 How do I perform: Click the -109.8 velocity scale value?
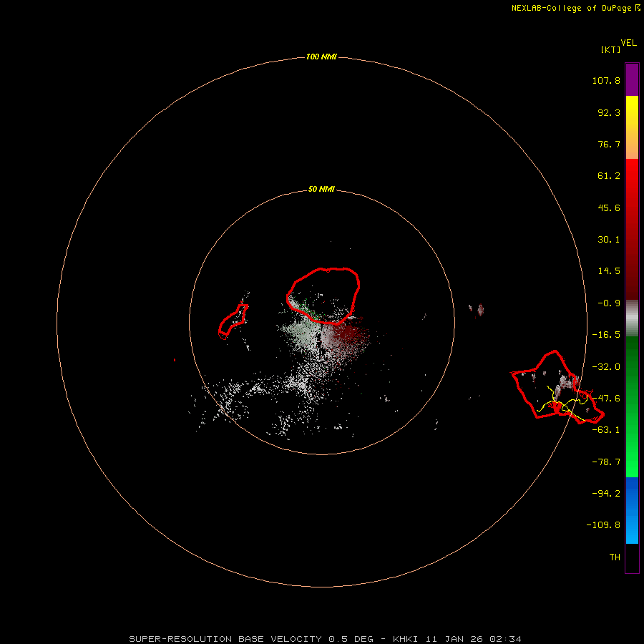(603, 525)
